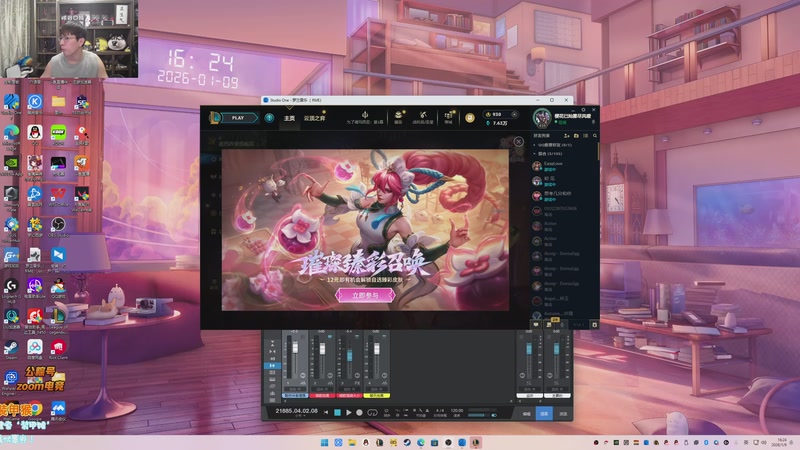Collapse the 综合 friends group
800x450 pixels.
click(x=548, y=153)
